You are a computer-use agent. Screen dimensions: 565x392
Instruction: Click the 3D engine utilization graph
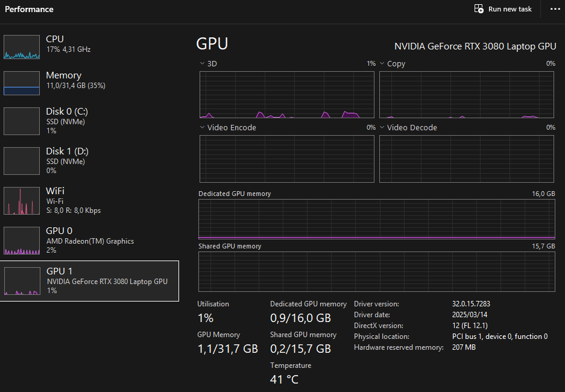[x=286, y=95]
